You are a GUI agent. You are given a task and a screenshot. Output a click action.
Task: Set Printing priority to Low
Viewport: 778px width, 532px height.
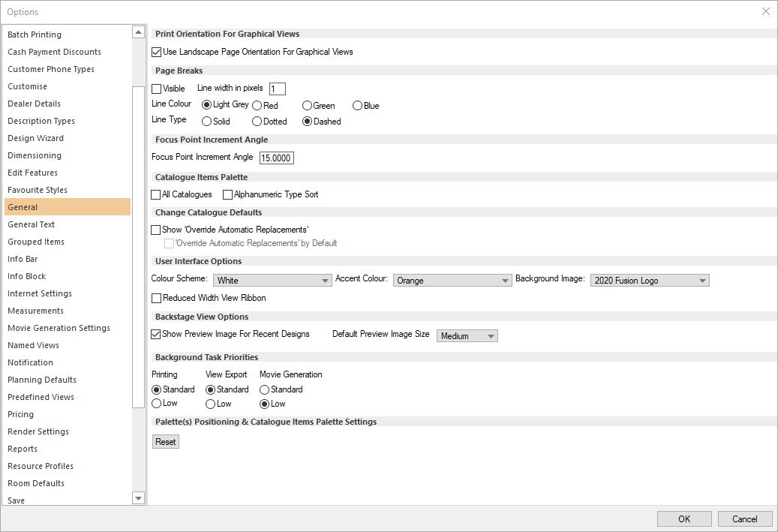[x=158, y=404]
